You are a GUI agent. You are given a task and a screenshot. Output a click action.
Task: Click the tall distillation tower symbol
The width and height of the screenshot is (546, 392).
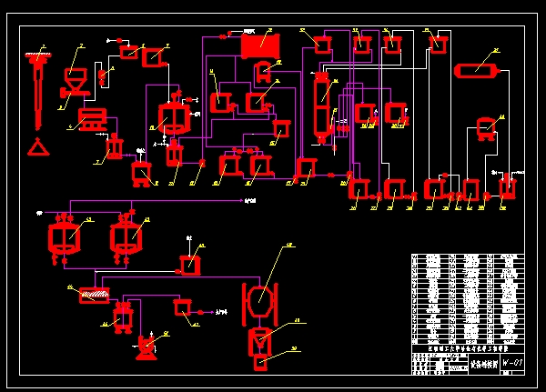pyautogui.click(x=321, y=107)
